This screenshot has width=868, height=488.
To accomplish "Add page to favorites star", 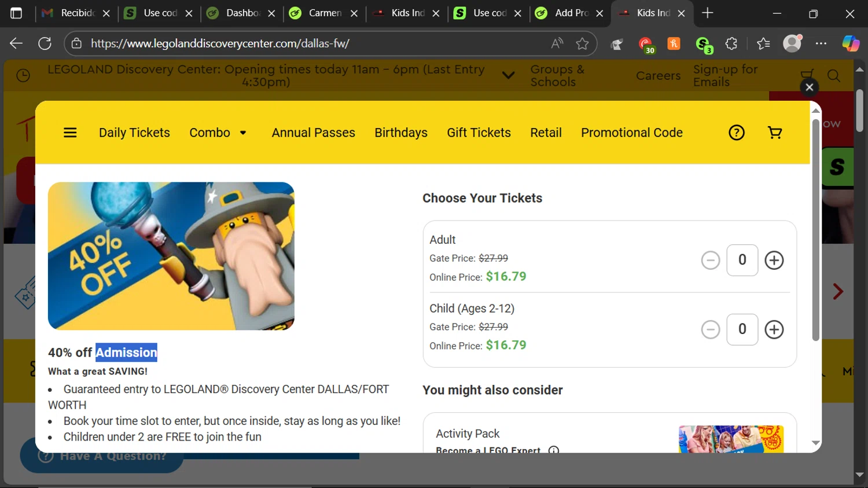I will [x=582, y=43].
